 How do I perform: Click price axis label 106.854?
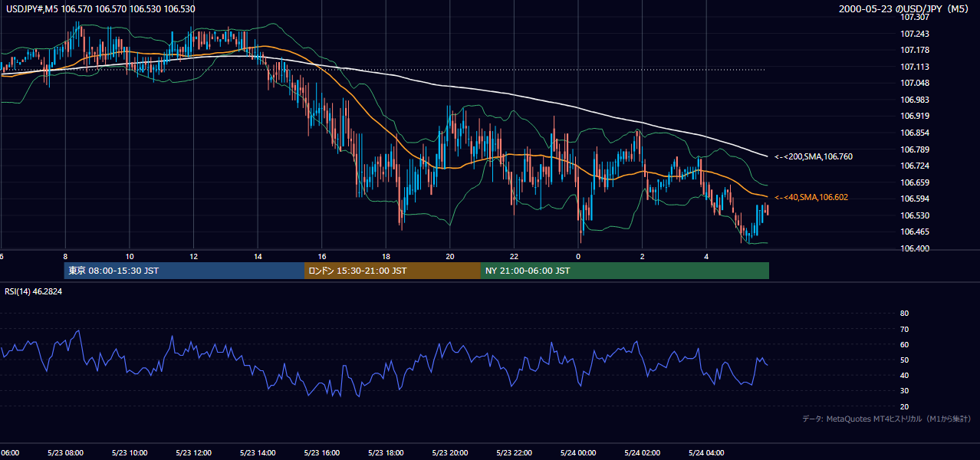(x=914, y=133)
